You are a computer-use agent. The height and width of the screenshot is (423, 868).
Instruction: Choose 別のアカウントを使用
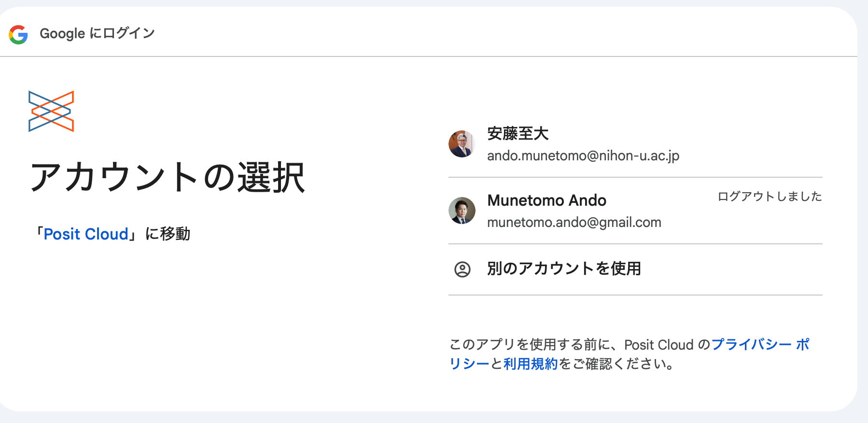point(564,268)
